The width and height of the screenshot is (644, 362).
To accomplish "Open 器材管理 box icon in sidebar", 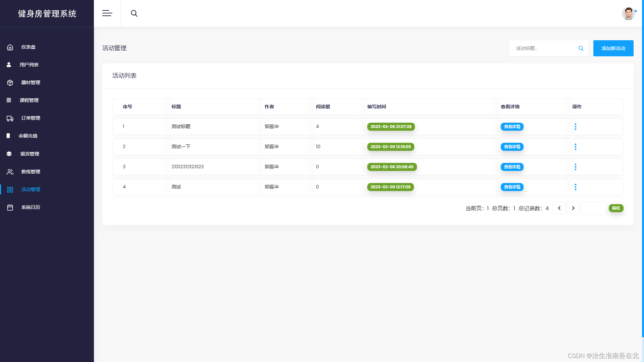I will [x=10, y=83].
